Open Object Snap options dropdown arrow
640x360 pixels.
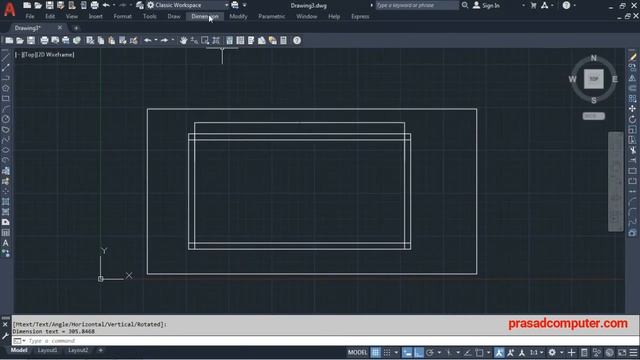coord(488,352)
